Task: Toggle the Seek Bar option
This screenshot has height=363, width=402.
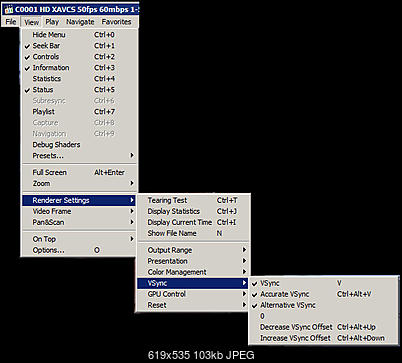Action: tap(79, 46)
